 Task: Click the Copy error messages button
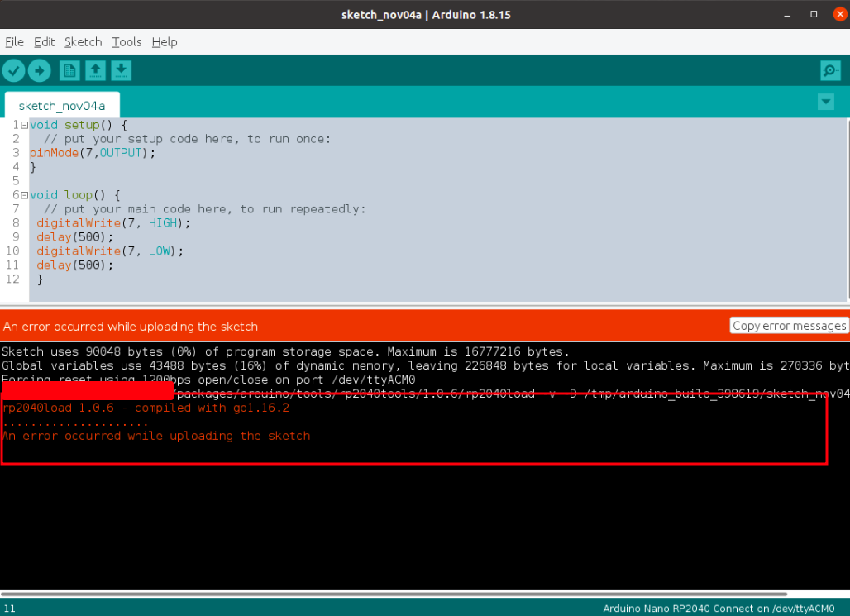pos(790,325)
